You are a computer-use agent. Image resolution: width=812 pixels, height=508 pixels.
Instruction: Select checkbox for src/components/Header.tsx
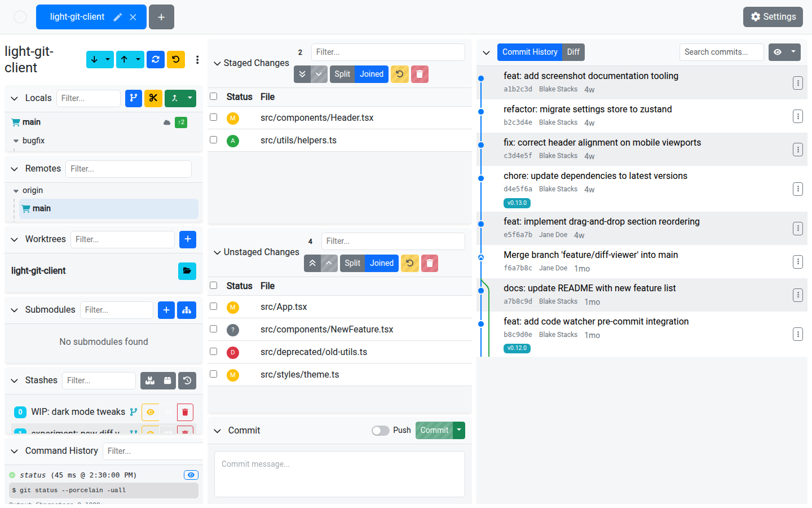(214, 117)
